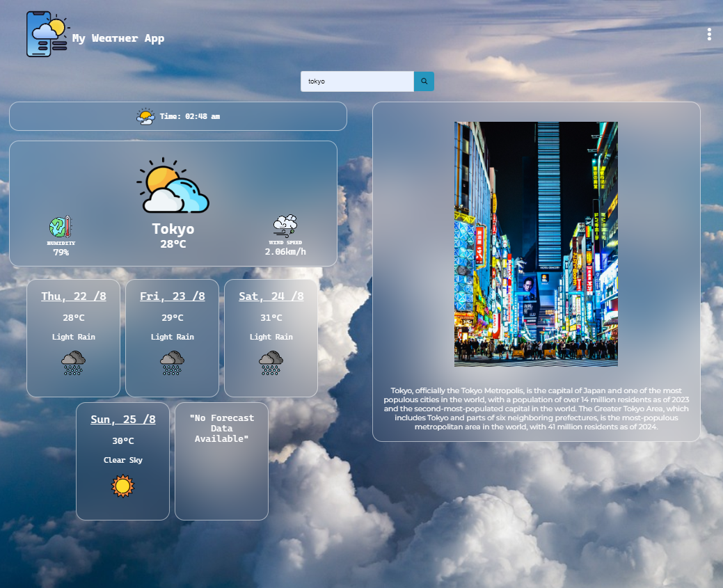723x588 pixels.
Task: Click Light Rain text in Thursday's card
Action: click(x=74, y=337)
